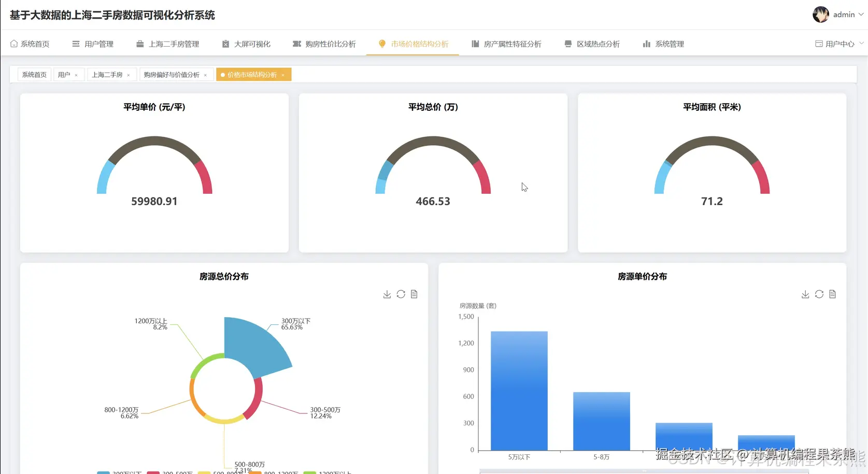Image resolution: width=868 pixels, height=474 pixels.
Task: Click the red 300-500万 ring segment
Action: click(255, 399)
